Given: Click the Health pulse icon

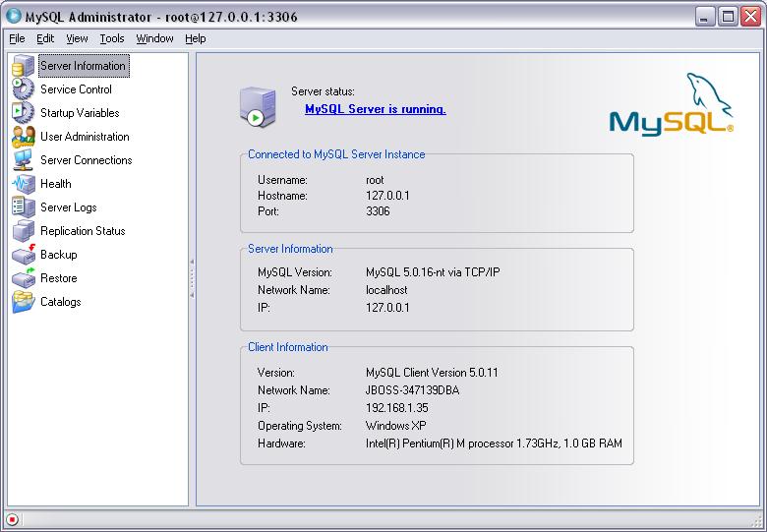Looking at the screenshot, I should (x=23, y=184).
